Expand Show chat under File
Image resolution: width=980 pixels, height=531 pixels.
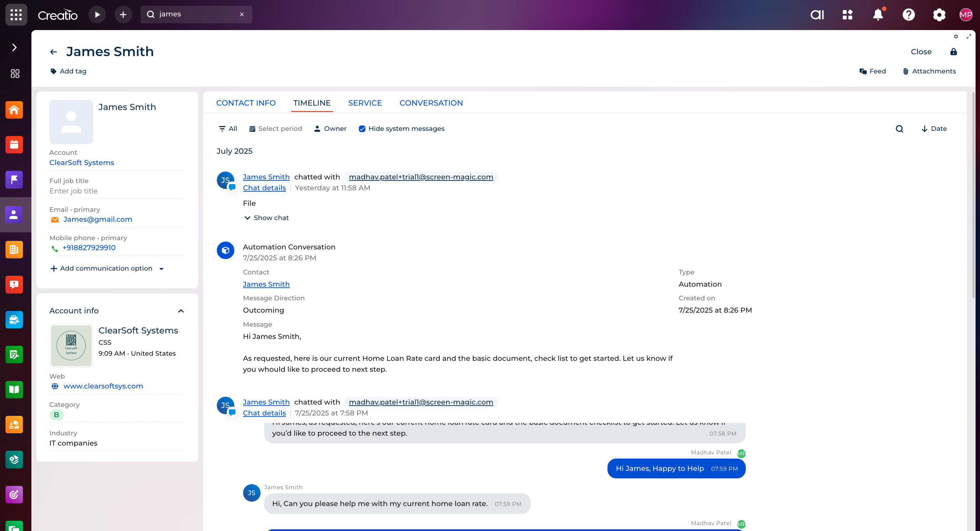tap(266, 218)
